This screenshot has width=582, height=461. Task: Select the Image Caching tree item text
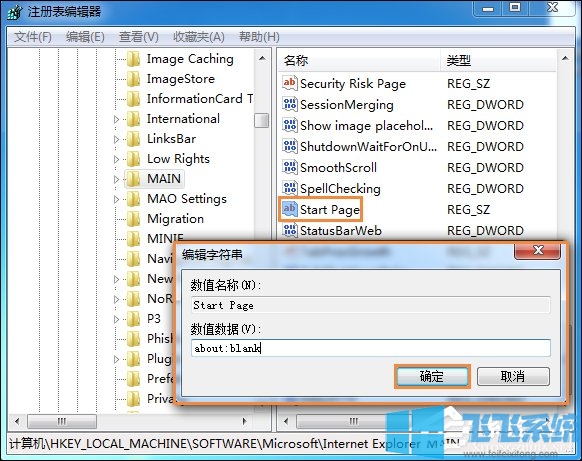(190, 59)
